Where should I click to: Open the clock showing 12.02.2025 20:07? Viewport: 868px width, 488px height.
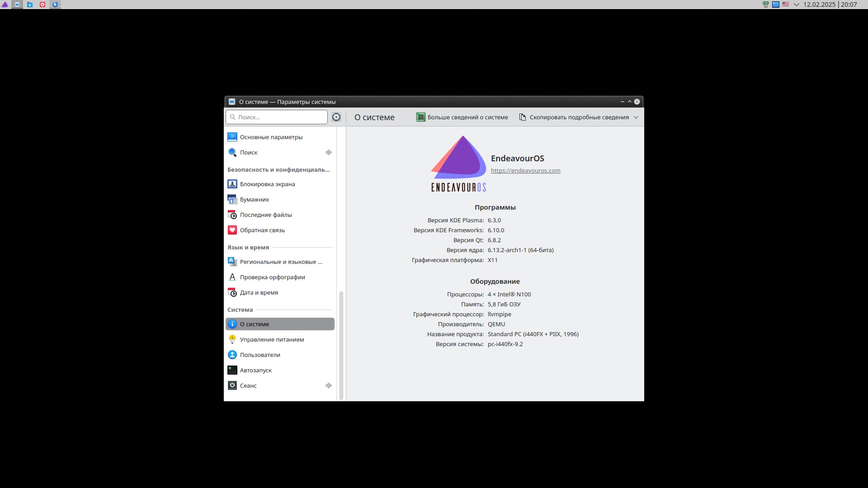coord(830,5)
